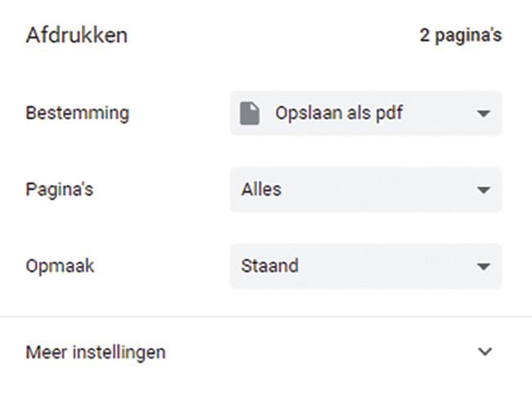Click the Afdrukken heading
This screenshot has height=401, width=532.
coord(77,36)
